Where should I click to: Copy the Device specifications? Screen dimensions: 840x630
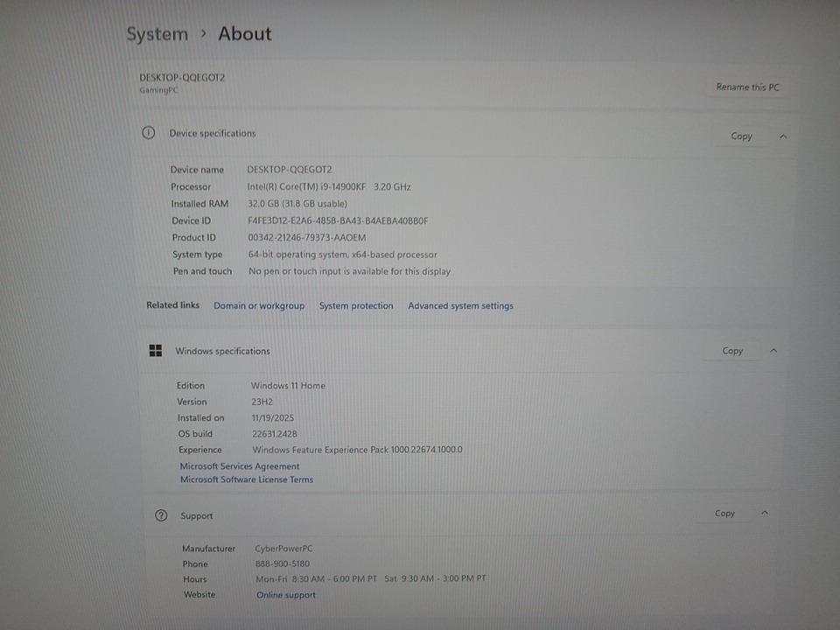tap(741, 136)
